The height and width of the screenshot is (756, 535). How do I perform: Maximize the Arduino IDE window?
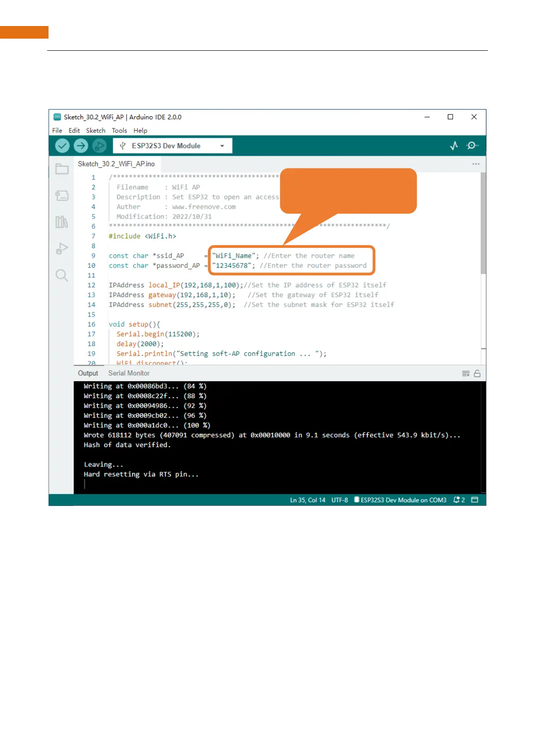click(x=451, y=117)
